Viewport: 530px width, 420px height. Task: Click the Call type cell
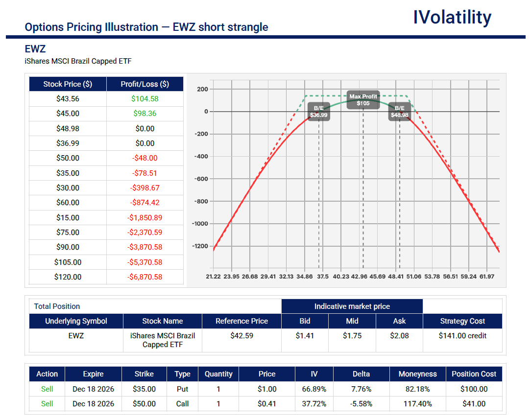click(182, 404)
